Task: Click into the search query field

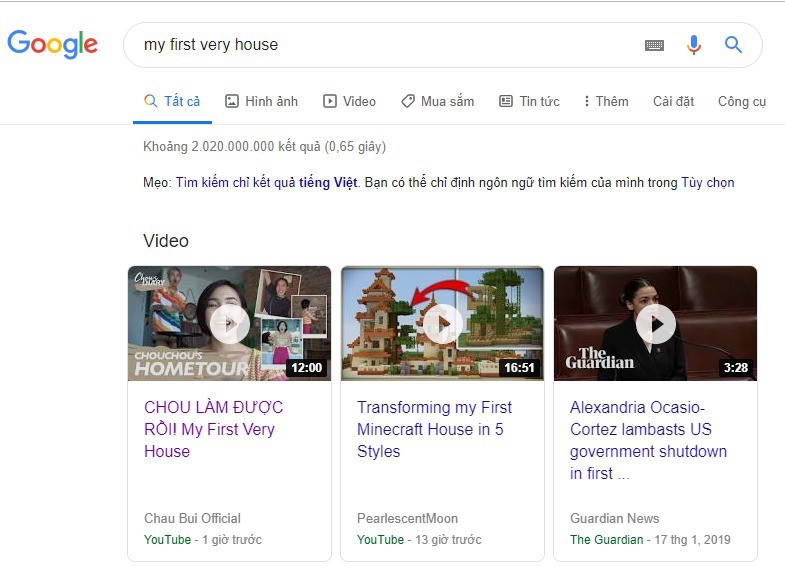Action: point(380,45)
